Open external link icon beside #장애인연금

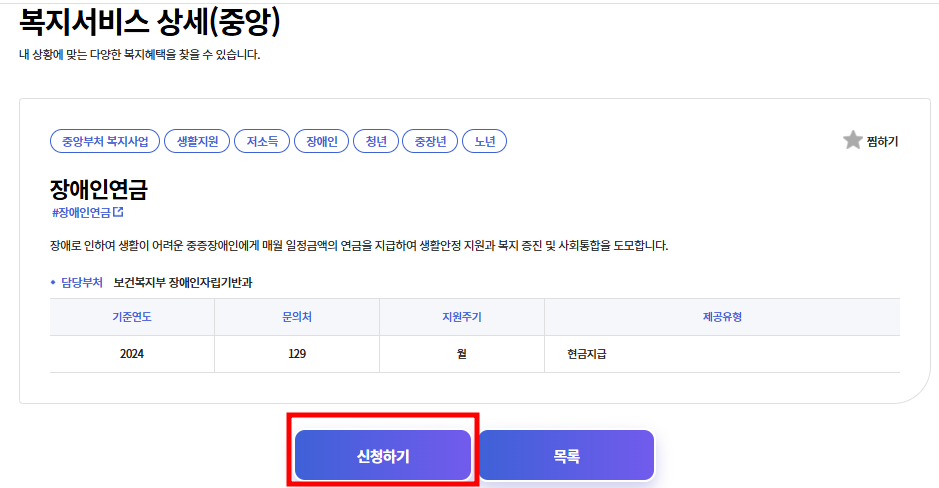click(119, 212)
